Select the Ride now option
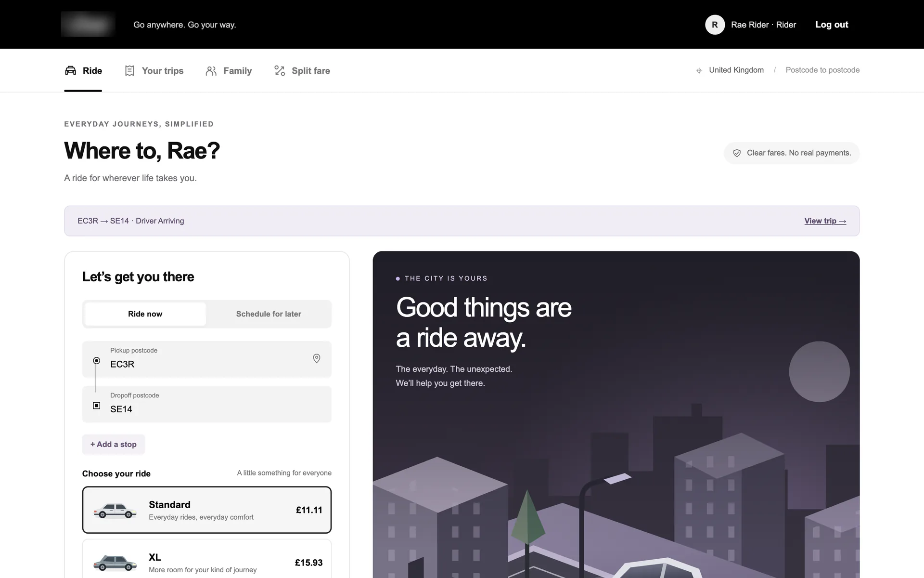The image size is (924, 578). pyautogui.click(x=145, y=314)
